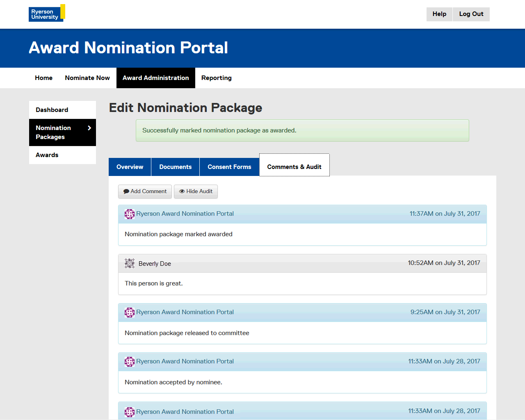Open Dashboard in the left sidebar
Image resolution: width=525 pixels, height=420 pixels.
coord(52,110)
